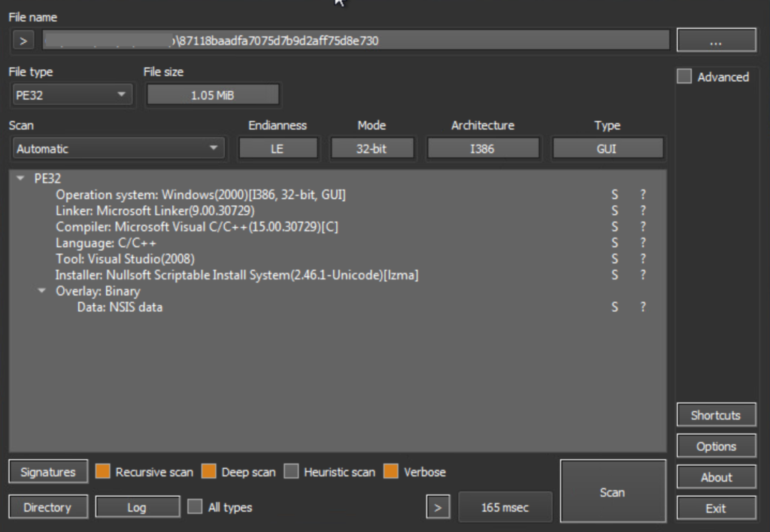This screenshot has width=770, height=532.
Task: Click the ? icon beside Overlay Data entry
Action: point(644,307)
